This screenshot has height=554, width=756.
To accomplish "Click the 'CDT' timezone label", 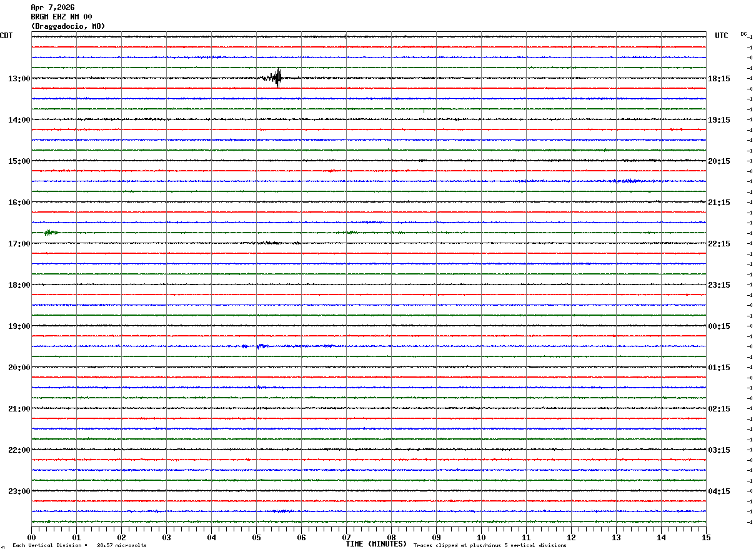I will coord(6,36).
